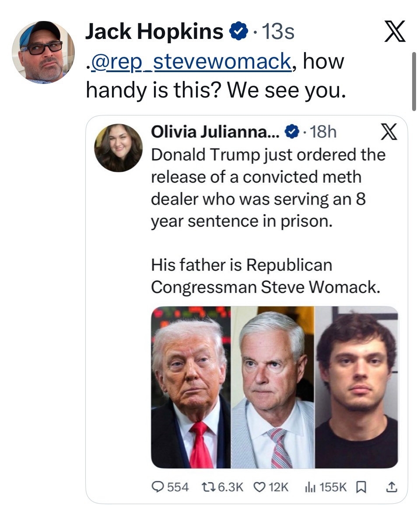Click the small X logo inside quoted tweet
Screen dimensions: 420x505
click(389, 132)
